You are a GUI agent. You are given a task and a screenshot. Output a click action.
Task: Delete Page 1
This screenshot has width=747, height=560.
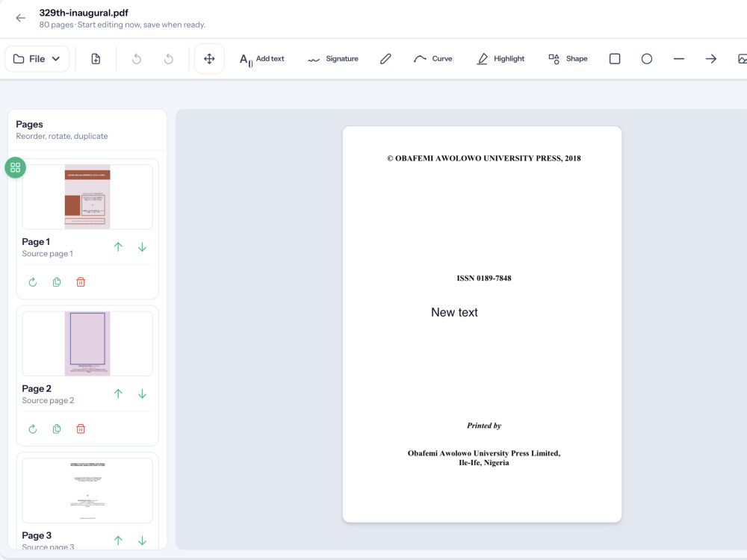tap(81, 282)
